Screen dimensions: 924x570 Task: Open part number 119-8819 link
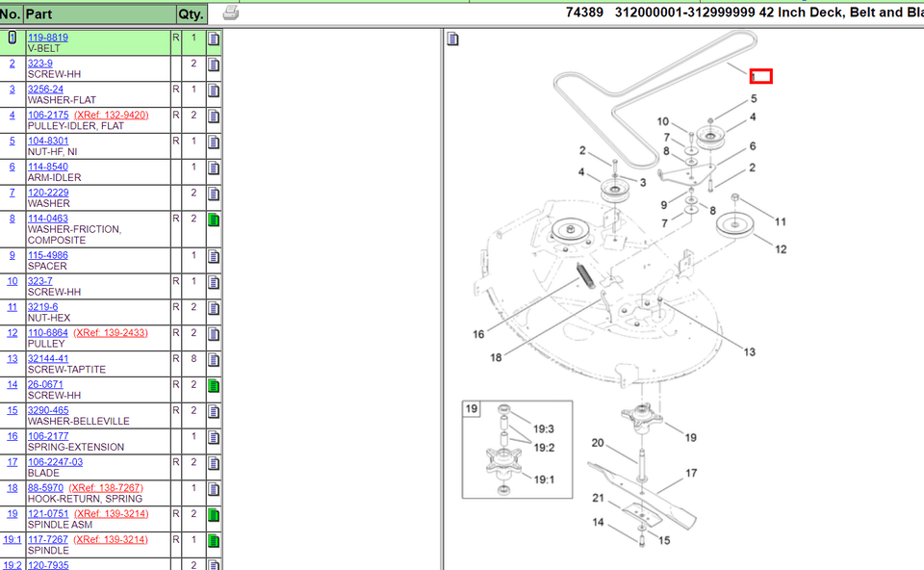(x=47, y=38)
